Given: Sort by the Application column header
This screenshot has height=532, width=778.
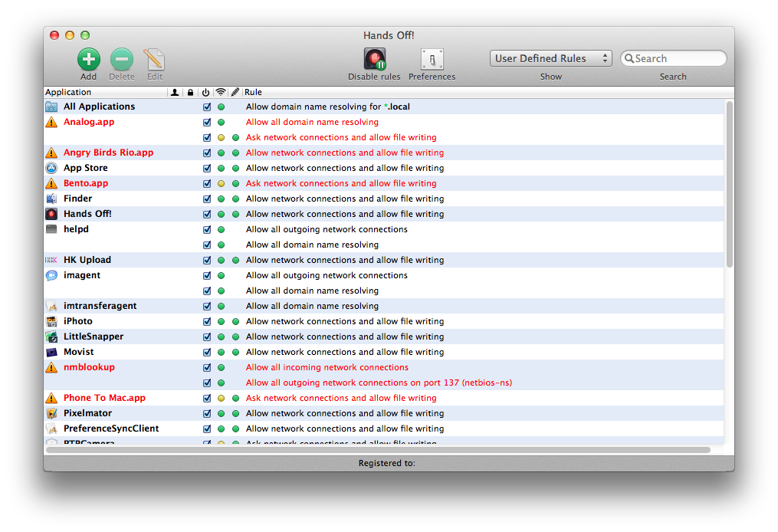Looking at the screenshot, I should 105,92.
